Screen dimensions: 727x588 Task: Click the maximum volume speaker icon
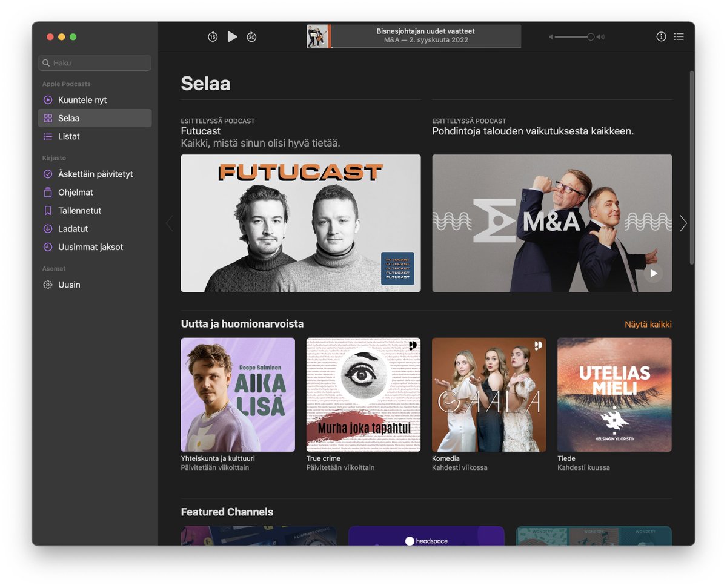point(600,37)
